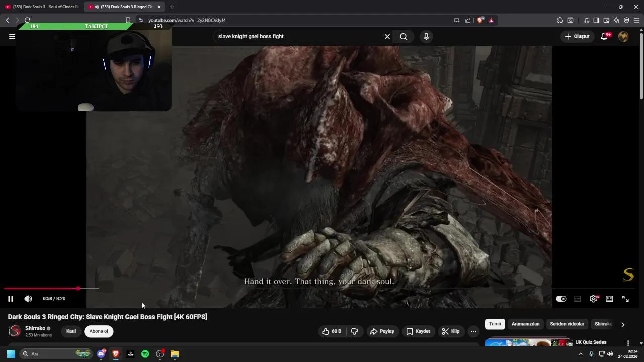644x362 pixels.
Task: Open the picture-in-picture icon in address bar
Action: [456, 20]
